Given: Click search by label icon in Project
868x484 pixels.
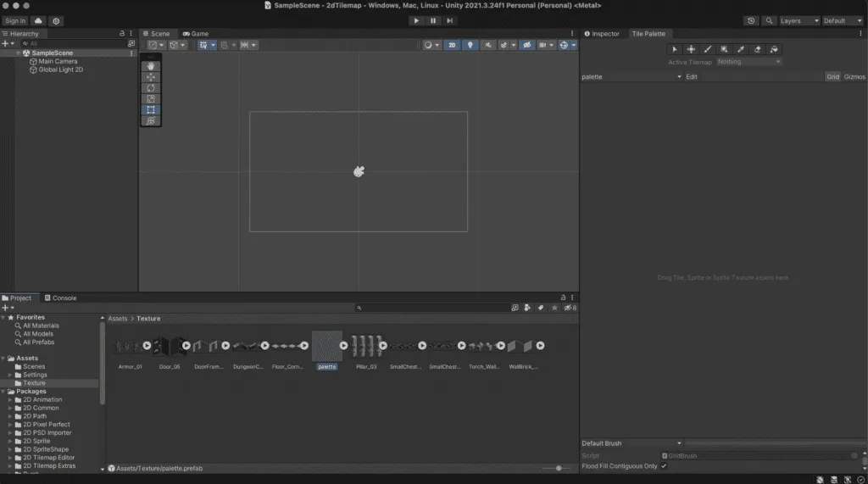Looking at the screenshot, I should 540,308.
